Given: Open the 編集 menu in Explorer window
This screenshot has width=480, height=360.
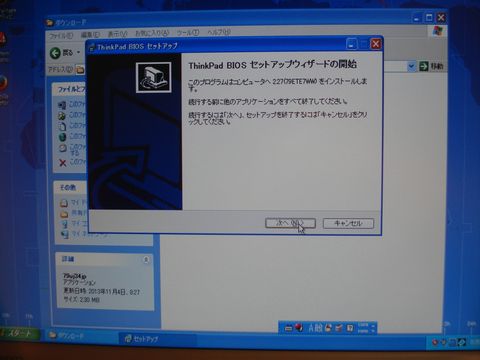Looking at the screenshot, I should (x=90, y=34).
